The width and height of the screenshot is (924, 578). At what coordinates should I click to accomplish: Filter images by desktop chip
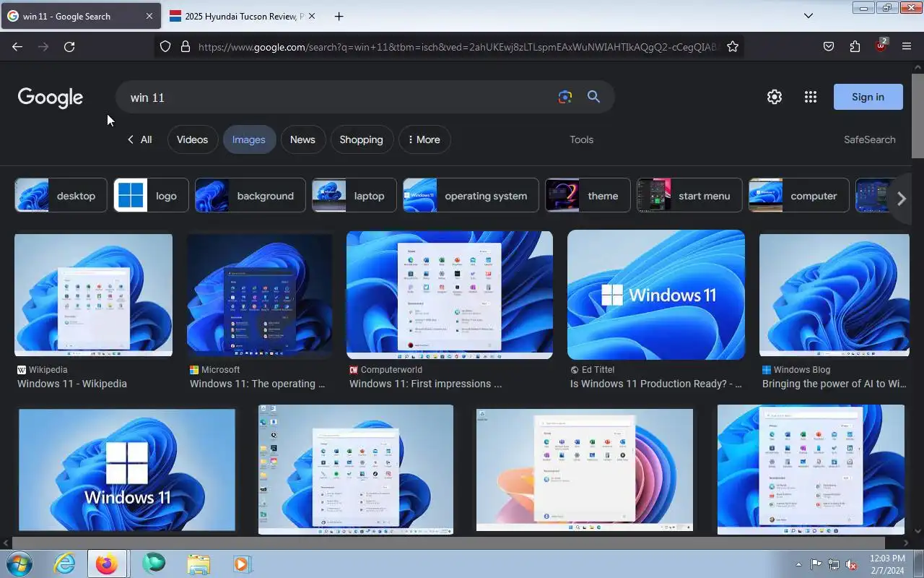click(61, 195)
